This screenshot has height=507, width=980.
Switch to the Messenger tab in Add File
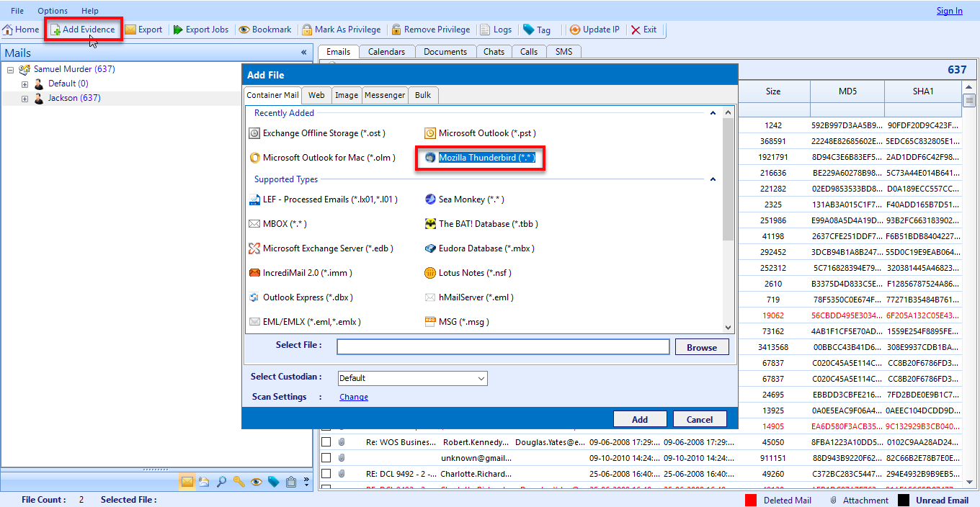(385, 95)
